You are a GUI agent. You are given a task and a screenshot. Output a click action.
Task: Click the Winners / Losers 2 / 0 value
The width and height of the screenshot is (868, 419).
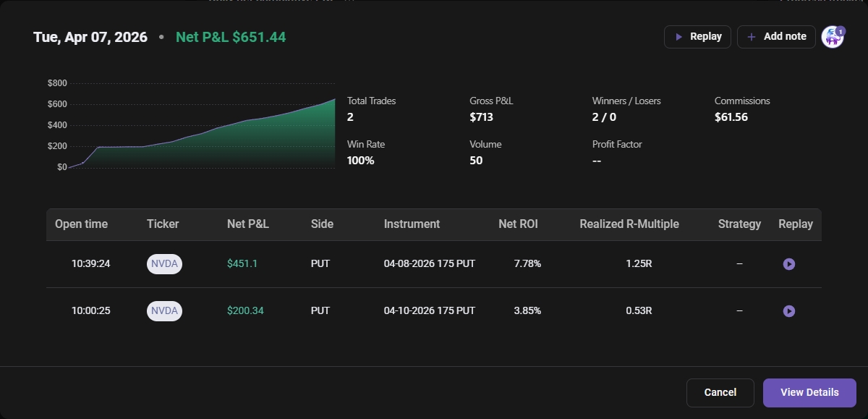(x=604, y=117)
